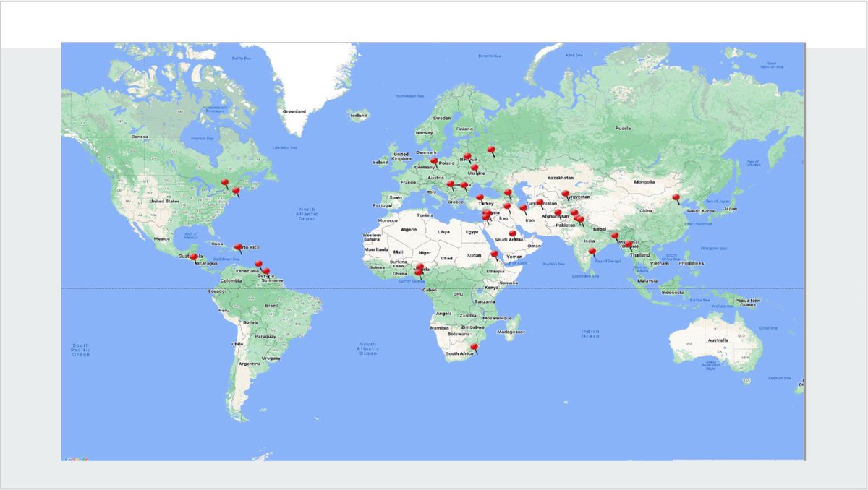The height and width of the screenshot is (490, 868).
Task: Click the Canada label
Action: (x=139, y=137)
